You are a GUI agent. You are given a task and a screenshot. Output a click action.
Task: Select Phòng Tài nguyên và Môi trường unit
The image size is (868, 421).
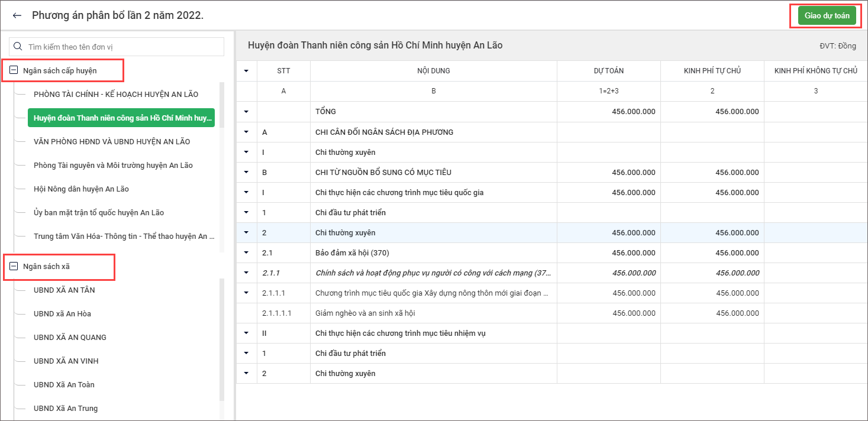tap(113, 166)
